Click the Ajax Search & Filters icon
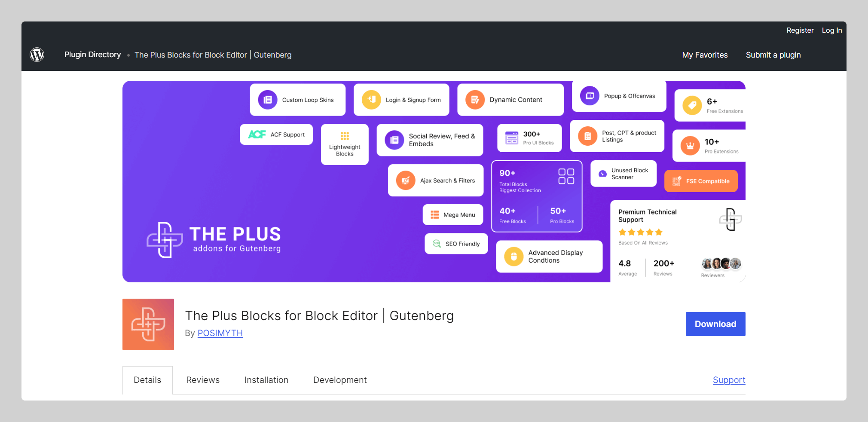The height and width of the screenshot is (422, 868). [406, 180]
